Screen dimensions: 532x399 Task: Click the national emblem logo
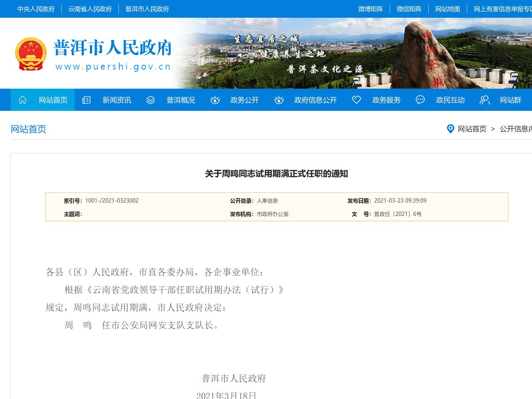(x=31, y=53)
